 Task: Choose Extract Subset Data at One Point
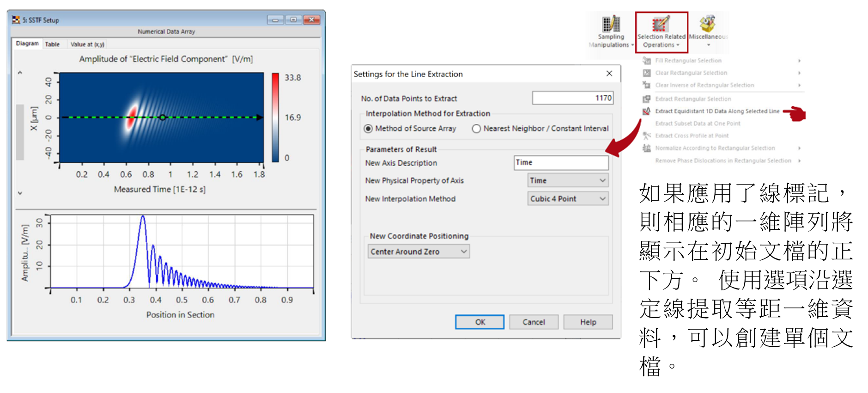(x=698, y=123)
